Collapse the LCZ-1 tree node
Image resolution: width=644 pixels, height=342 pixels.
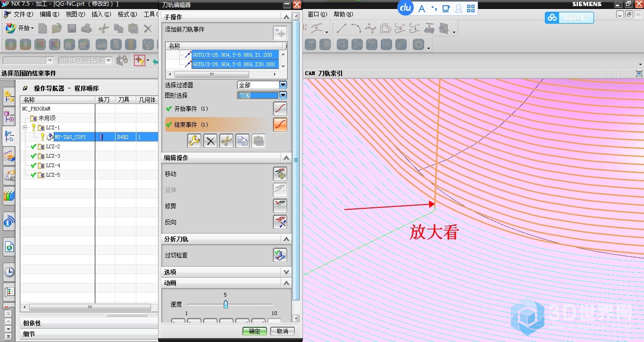(x=25, y=128)
